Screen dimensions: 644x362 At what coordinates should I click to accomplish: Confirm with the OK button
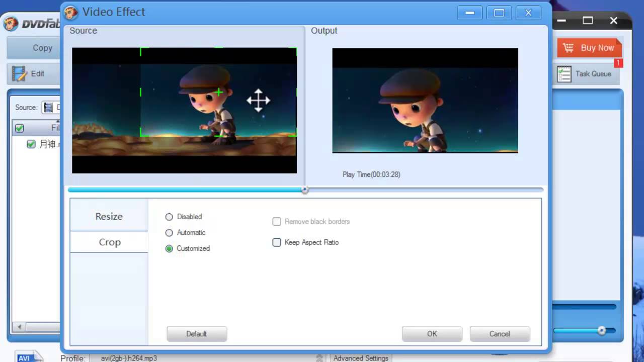click(x=432, y=334)
